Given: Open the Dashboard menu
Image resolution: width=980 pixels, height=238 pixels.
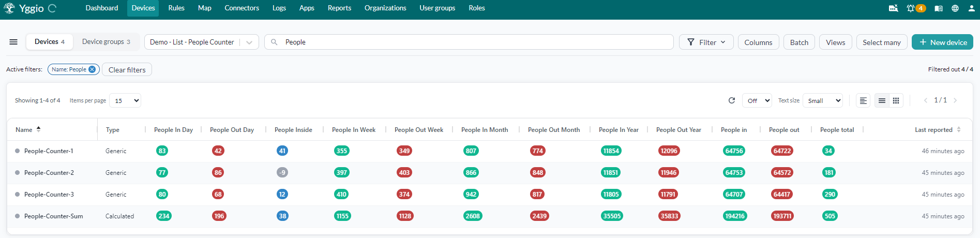Looking at the screenshot, I should click(x=102, y=8).
